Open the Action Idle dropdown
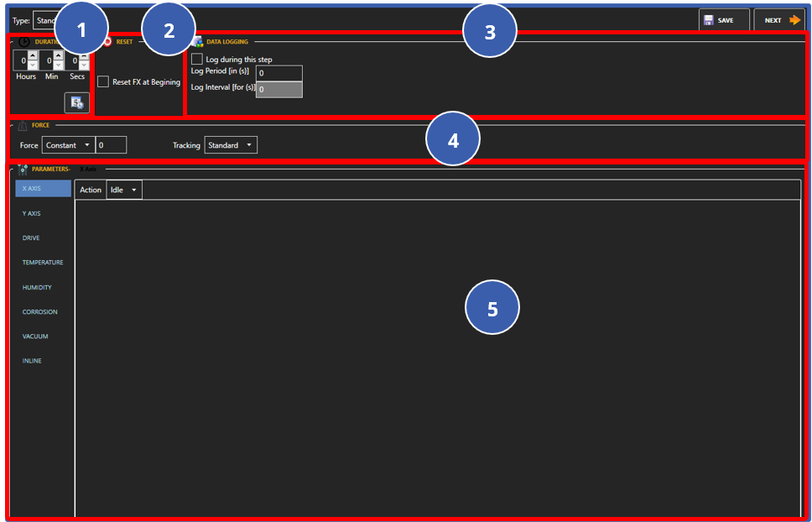This screenshot has height=522, width=812. pos(123,190)
